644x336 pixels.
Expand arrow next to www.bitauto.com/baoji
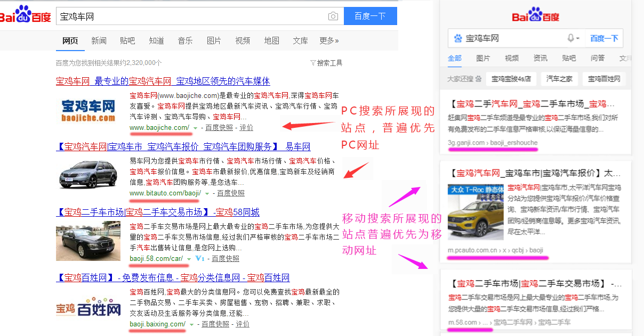pos(207,193)
